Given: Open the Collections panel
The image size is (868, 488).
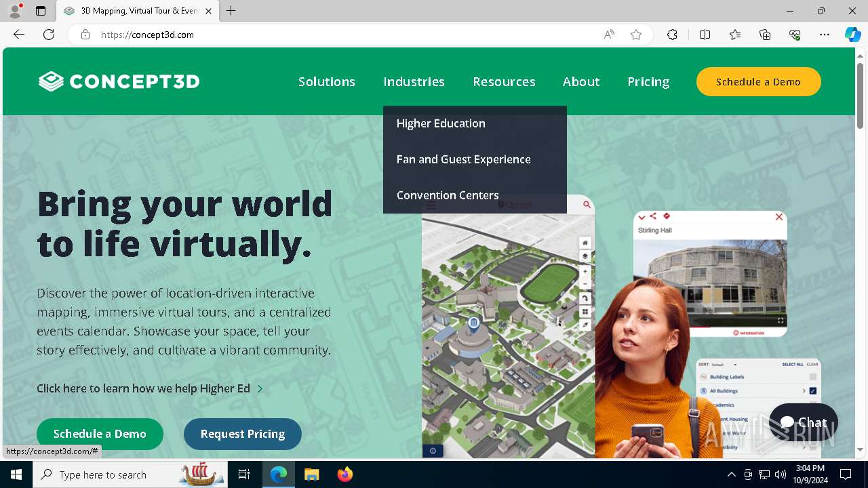Looking at the screenshot, I should coord(765,35).
